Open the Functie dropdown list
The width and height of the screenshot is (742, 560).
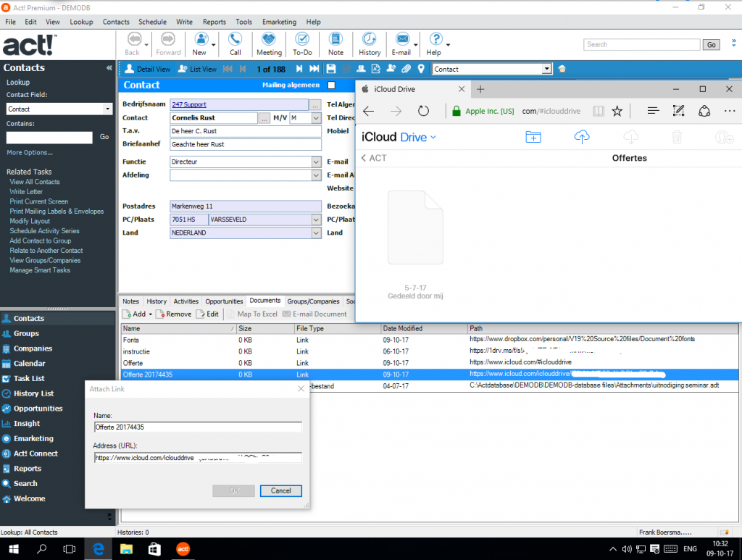click(x=316, y=162)
